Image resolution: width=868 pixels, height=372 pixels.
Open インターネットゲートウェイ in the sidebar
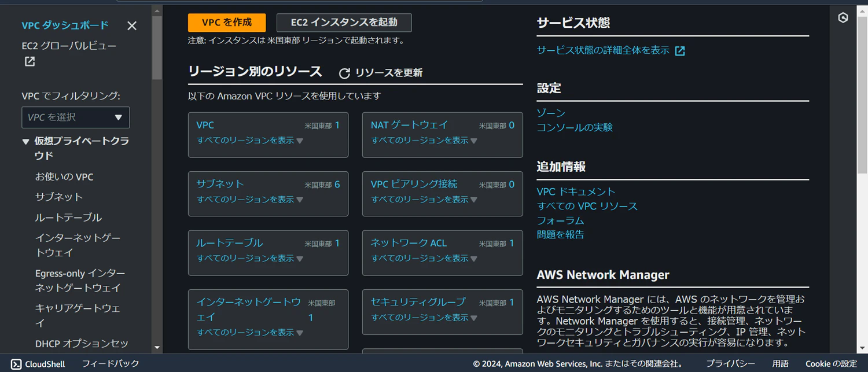click(78, 245)
